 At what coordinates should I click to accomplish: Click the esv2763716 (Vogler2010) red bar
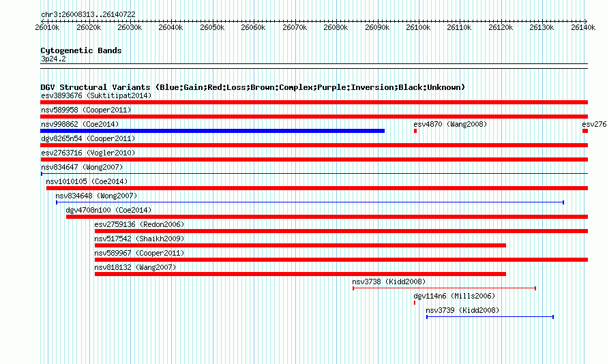pyautogui.click(x=314, y=160)
